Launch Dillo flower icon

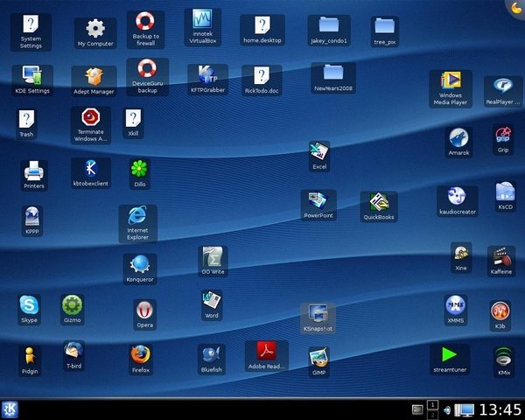140,174
